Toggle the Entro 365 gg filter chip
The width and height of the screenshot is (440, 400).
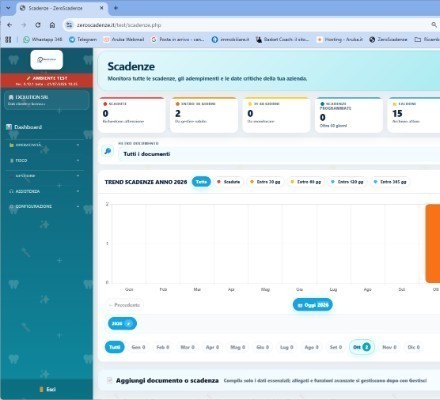click(390, 182)
